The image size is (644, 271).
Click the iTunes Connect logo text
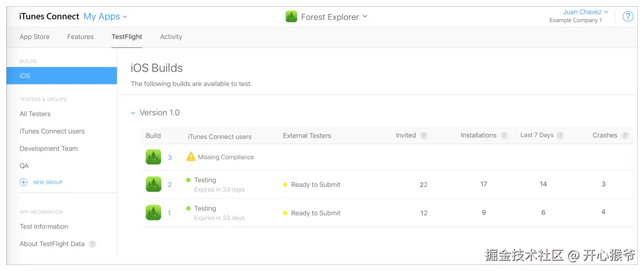click(49, 17)
